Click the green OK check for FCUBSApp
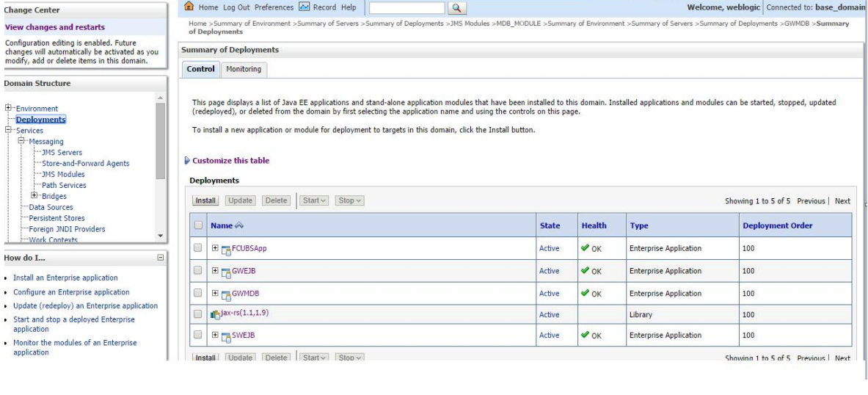This screenshot has width=868, height=395. pyautogui.click(x=585, y=248)
